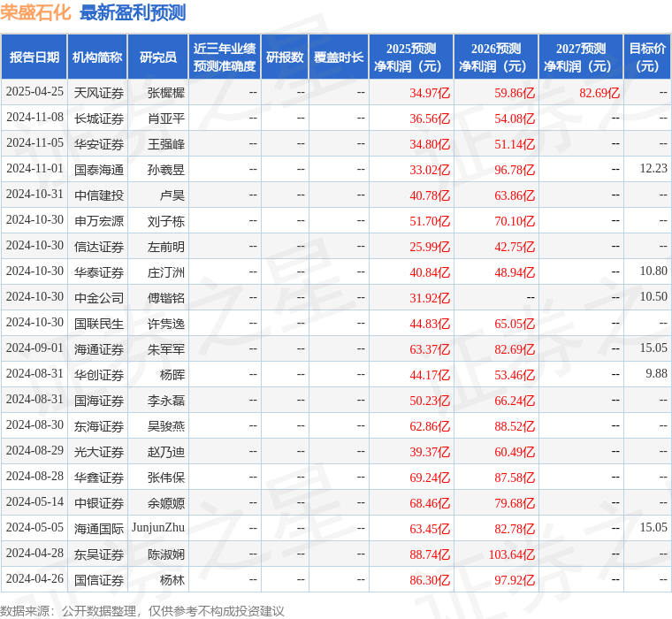Click researcher 张樨樨
The width and height of the screenshot is (672, 619).
pos(166,93)
